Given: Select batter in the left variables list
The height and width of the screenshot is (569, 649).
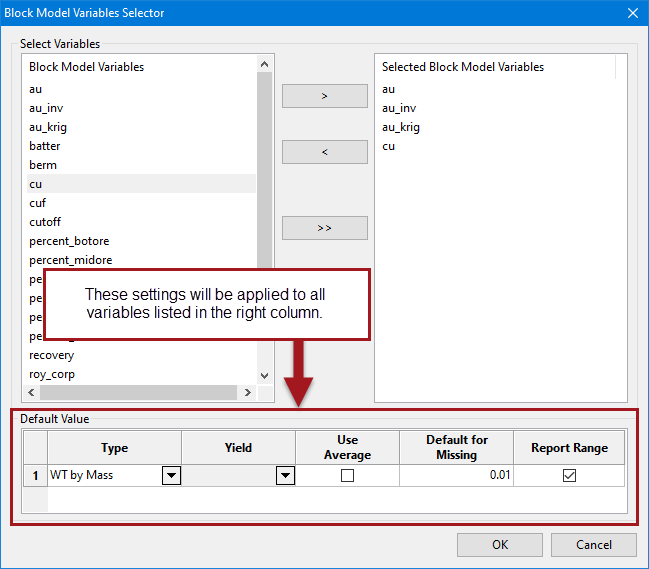Looking at the screenshot, I should pyautogui.click(x=45, y=146).
